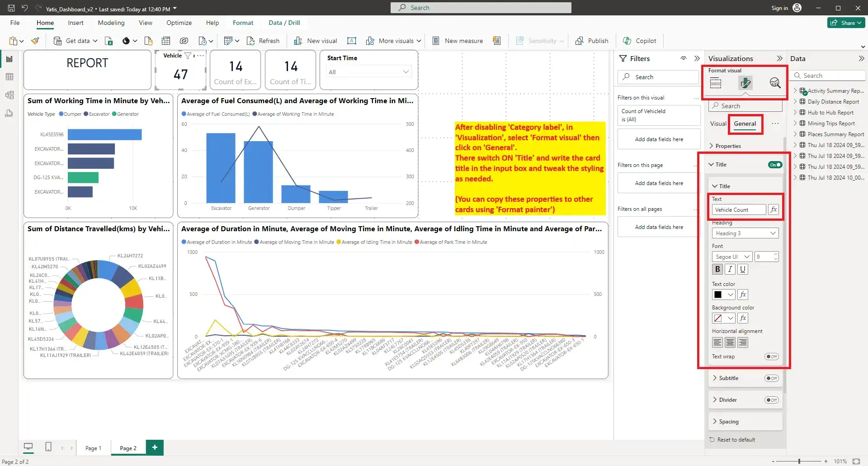
Task: Open the Report view in left sidebar
Action: (9, 59)
